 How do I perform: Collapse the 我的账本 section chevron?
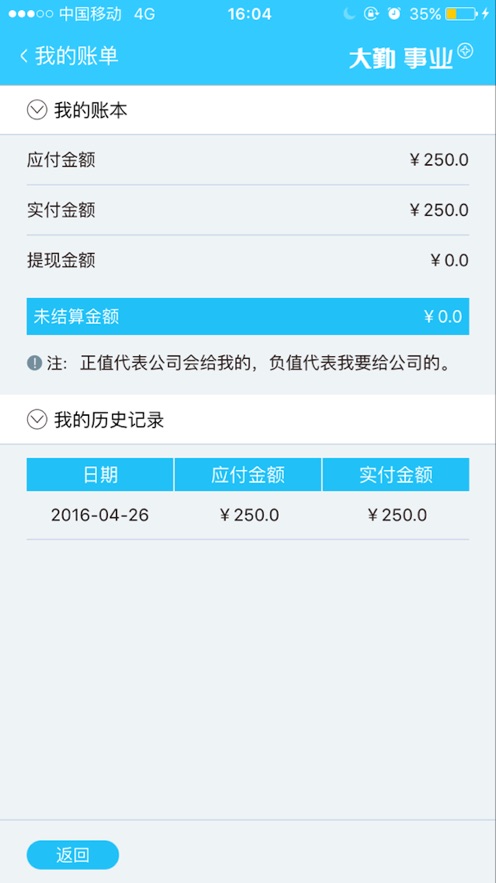[37, 110]
